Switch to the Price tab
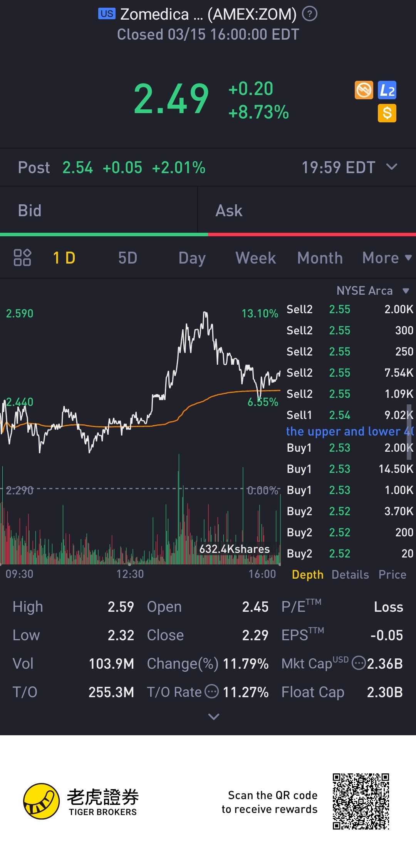 (392, 574)
